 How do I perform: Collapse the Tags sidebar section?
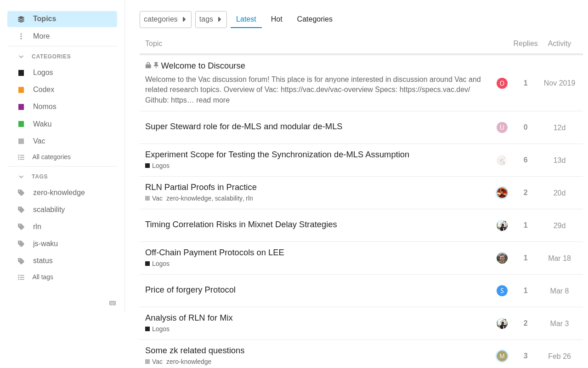point(21,177)
